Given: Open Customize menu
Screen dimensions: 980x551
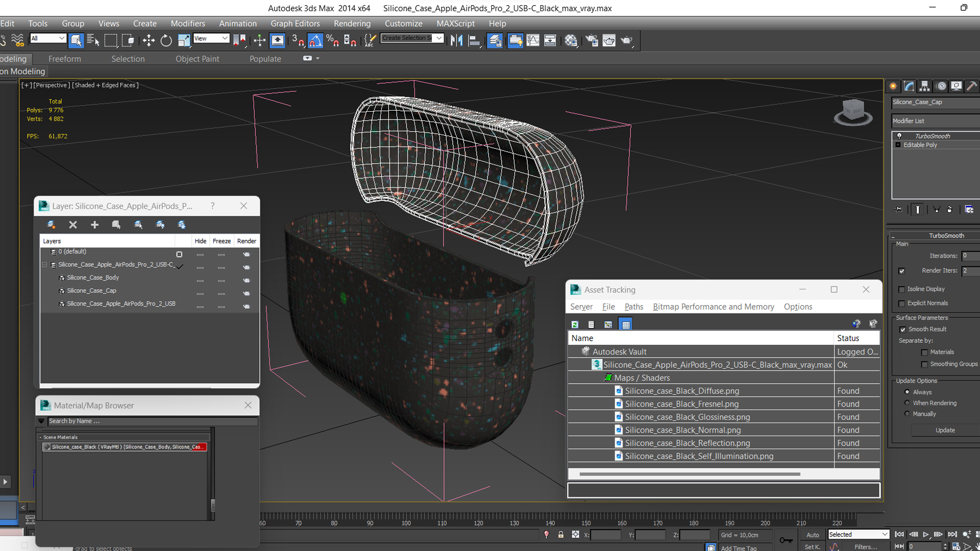Looking at the screenshot, I should (x=403, y=23).
